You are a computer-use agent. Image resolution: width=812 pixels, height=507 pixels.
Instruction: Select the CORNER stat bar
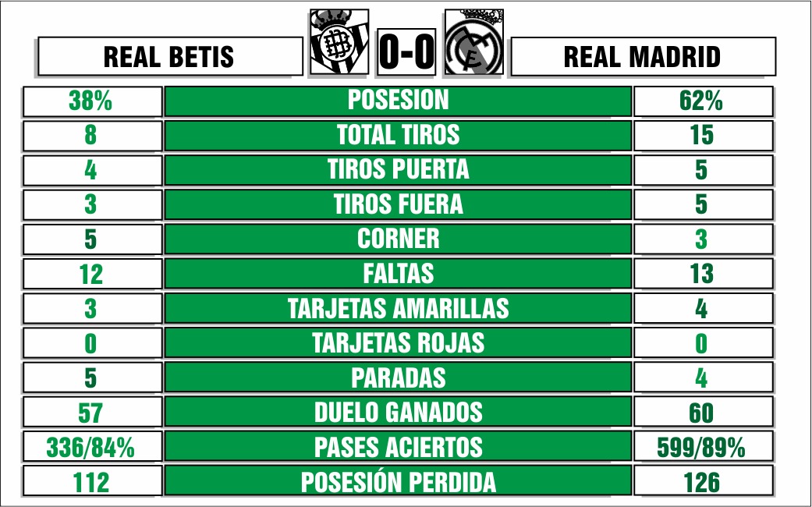[398, 239]
